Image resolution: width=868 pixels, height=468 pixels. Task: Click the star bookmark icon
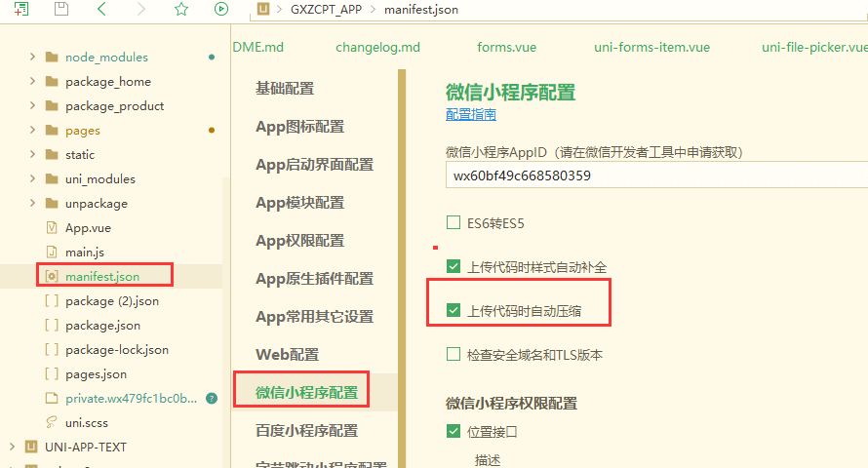[x=180, y=9]
